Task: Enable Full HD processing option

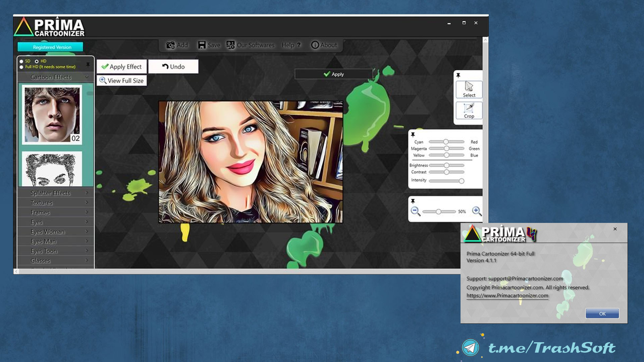Action: pos(21,66)
